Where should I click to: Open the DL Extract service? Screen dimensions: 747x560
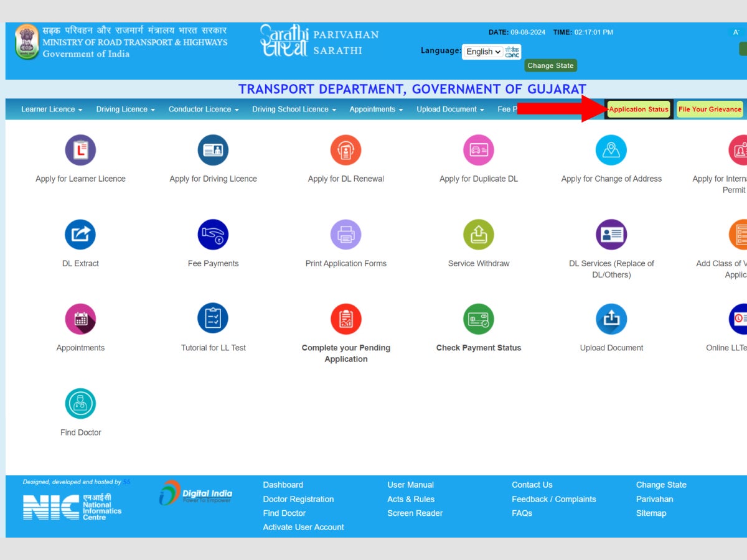[x=80, y=235]
